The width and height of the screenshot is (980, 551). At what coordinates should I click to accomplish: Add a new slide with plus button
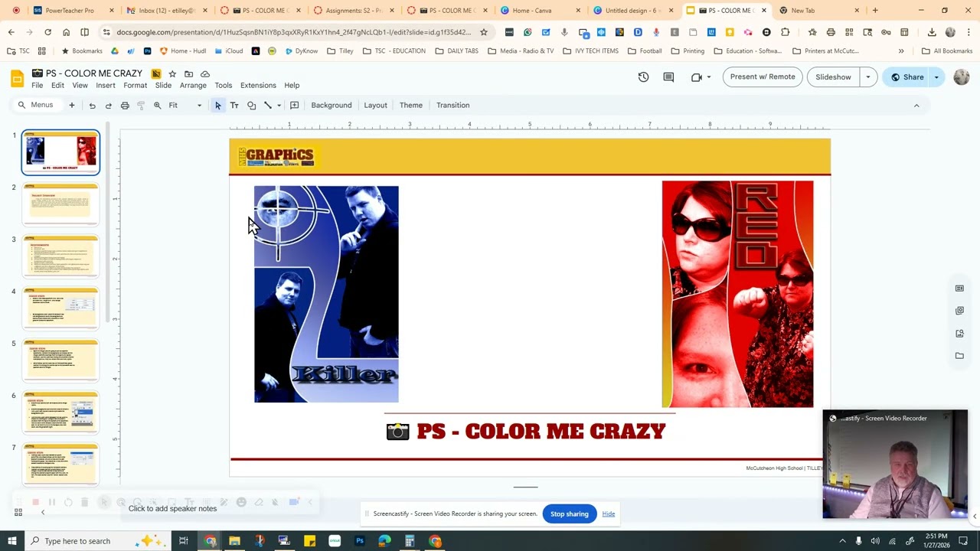point(72,106)
